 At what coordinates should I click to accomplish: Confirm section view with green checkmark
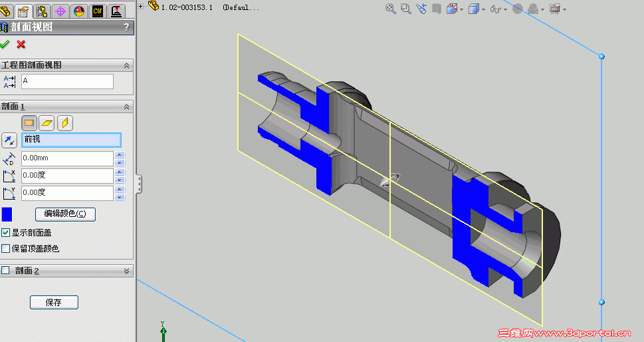pyautogui.click(x=5, y=44)
